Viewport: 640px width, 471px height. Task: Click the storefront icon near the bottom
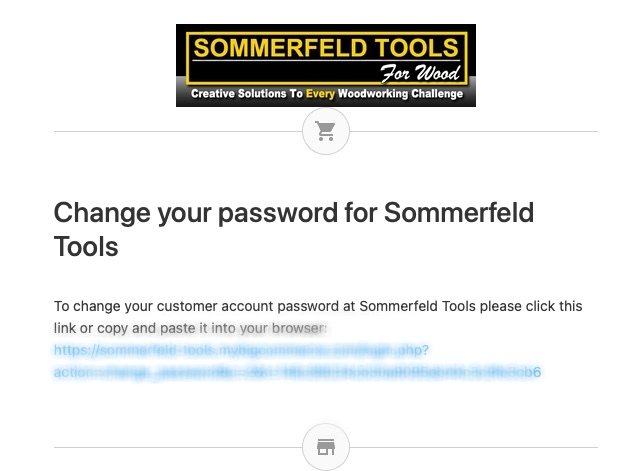(326, 447)
